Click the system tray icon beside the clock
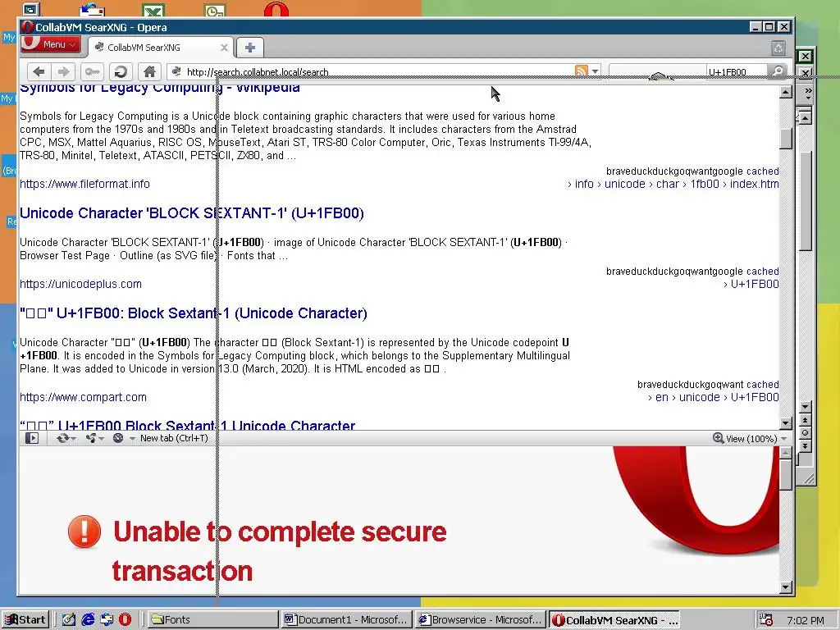 tap(766, 620)
